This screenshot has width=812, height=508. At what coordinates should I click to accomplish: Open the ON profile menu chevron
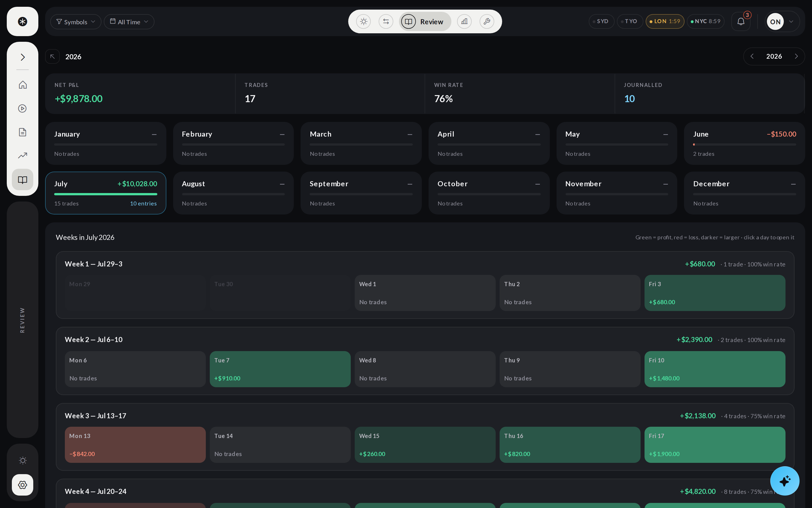pyautogui.click(x=791, y=21)
